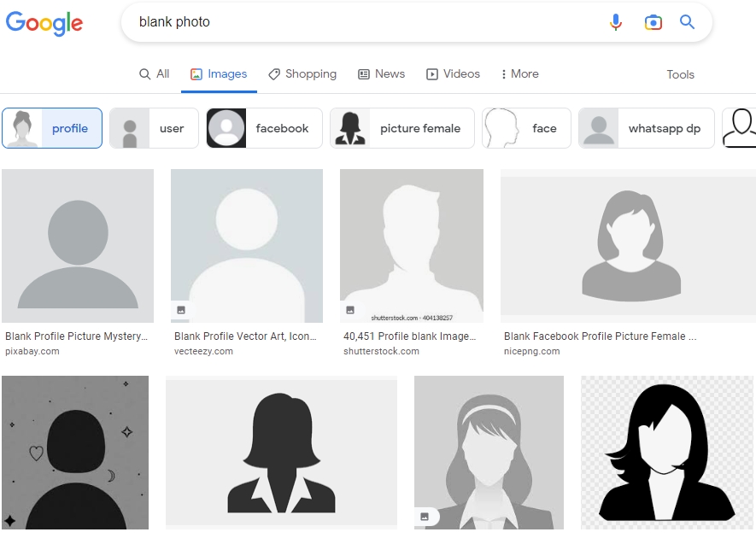The image size is (756, 538).
Task: Open 'Blank Facebook Profile Picture Female' link
Action: coord(601,336)
